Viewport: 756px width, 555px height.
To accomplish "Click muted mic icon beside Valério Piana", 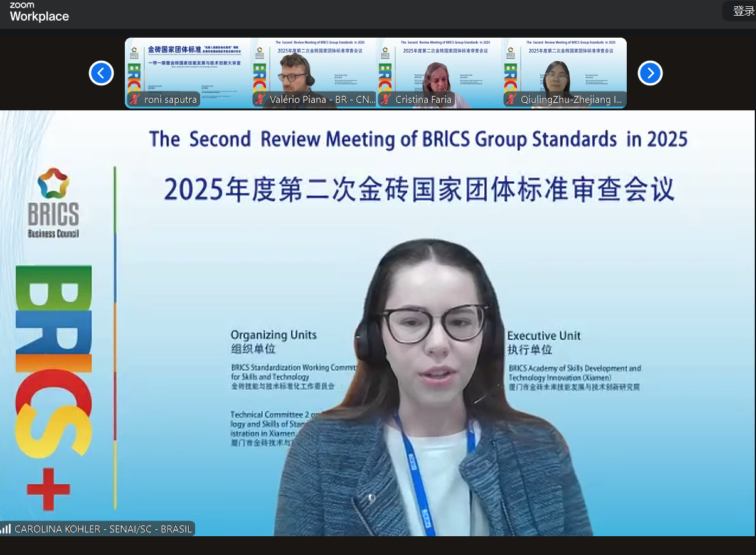I will (x=260, y=100).
